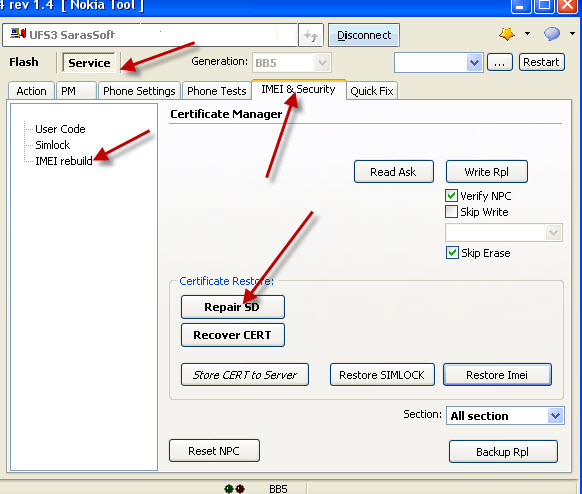Click BB5 in the status bar
This screenshot has width=582, height=494.
(x=278, y=489)
